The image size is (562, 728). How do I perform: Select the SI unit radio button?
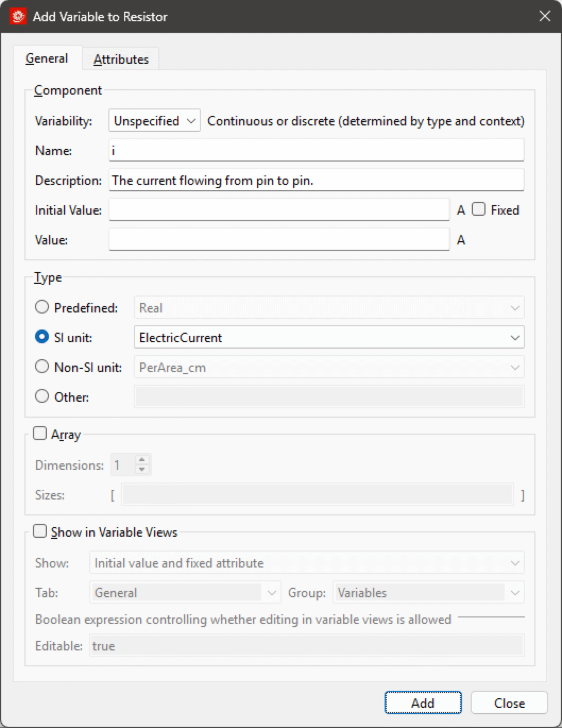pyautogui.click(x=42, y=336)
